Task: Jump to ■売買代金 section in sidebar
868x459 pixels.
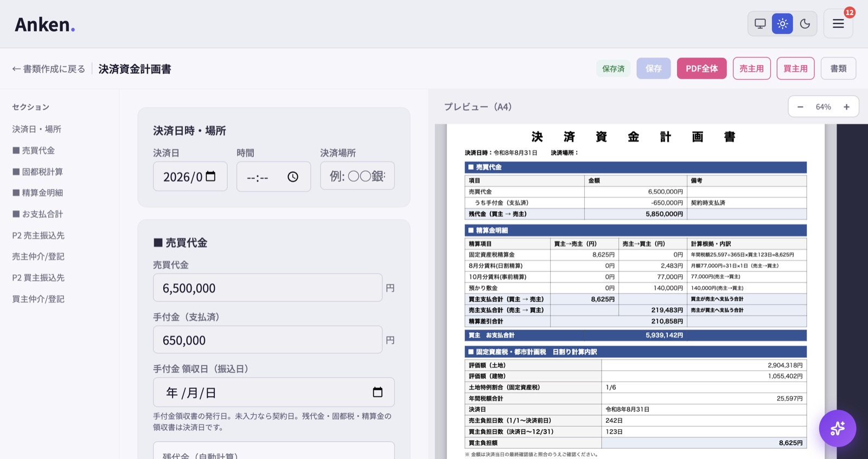Action: [x=34, y=150]
